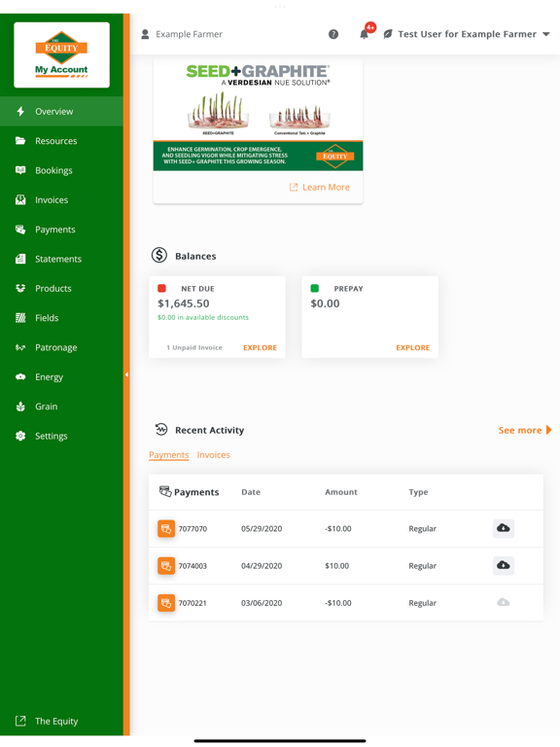
Task: Click the Invoices icon in sidebar
Action: [x=20, y=200]
